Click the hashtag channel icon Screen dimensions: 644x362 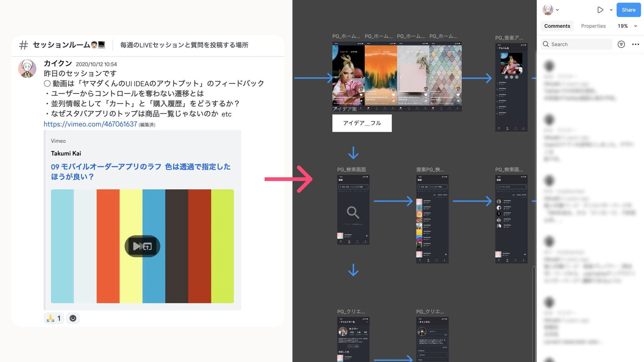tap(23, 45)
